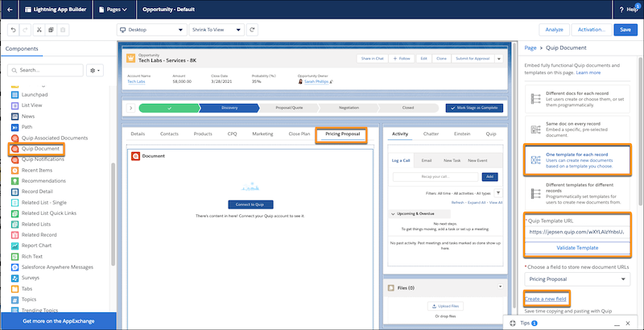This screenshot has width=644, height=330.
Task: Click the cut scissors icon
Action: click(37, 30)
